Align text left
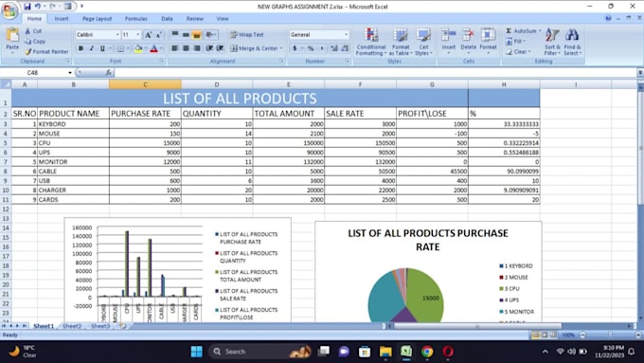Screen dimensions: 644x363 (175, 48)
